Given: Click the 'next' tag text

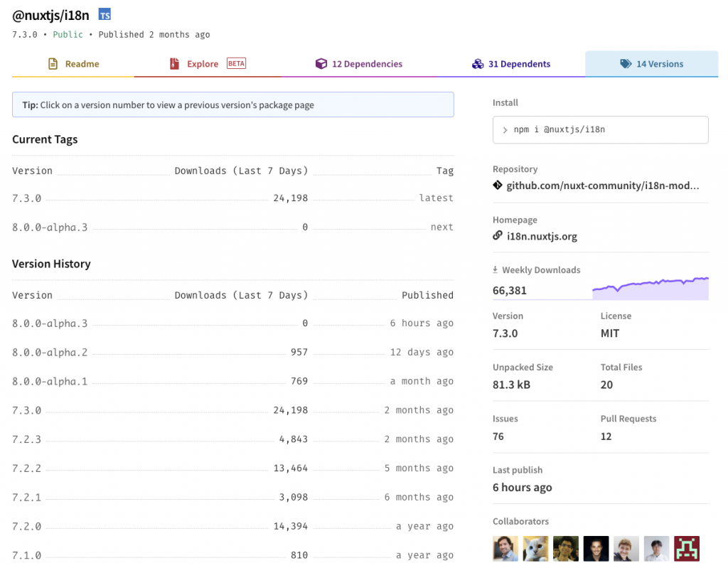Looking at the screenshot, I should (x=442, y=227).
